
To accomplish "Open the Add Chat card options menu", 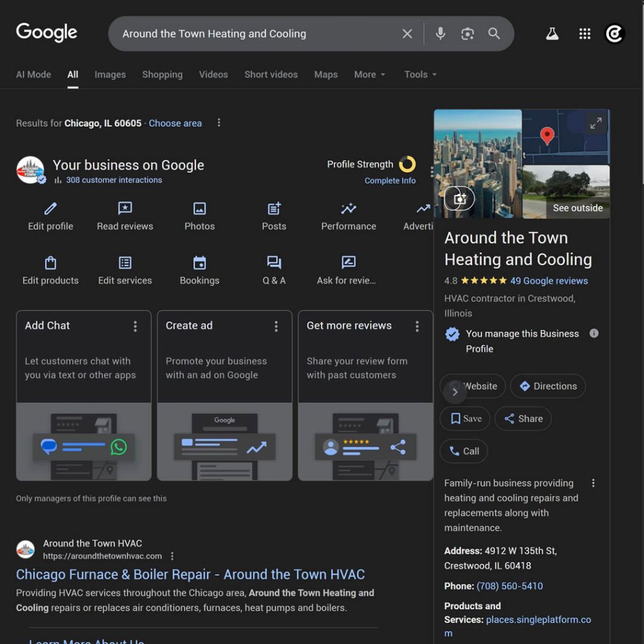I will click(x=135, y=326).
